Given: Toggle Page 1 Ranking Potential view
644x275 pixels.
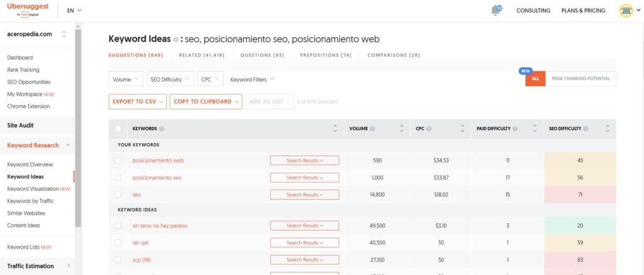Looking at the screenshot, I should 580,78.
